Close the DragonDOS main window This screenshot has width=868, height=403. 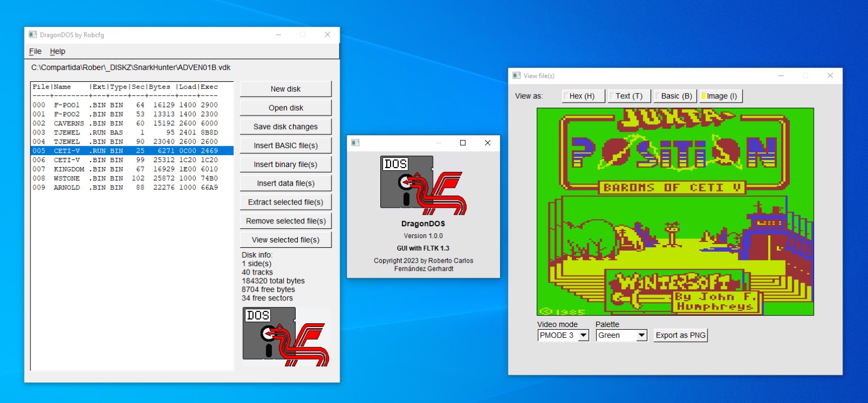click(x=327, y=35)
